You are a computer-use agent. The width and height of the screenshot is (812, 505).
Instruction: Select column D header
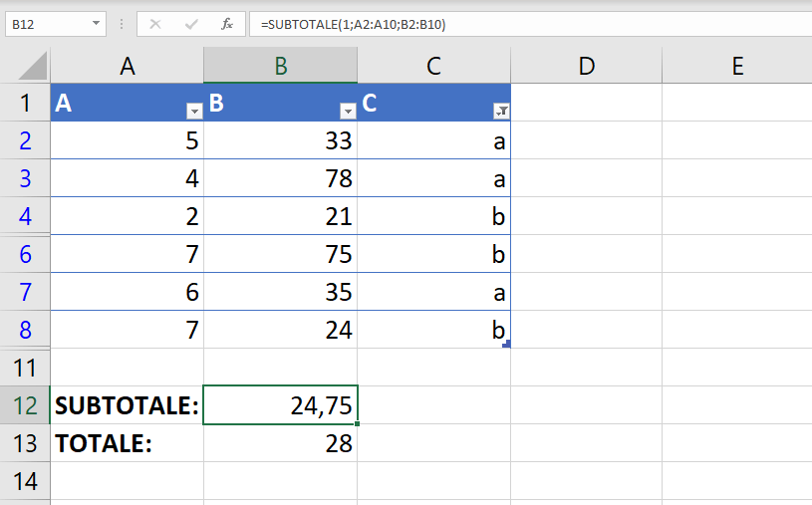pyautogui.click(x=586, y=66)
